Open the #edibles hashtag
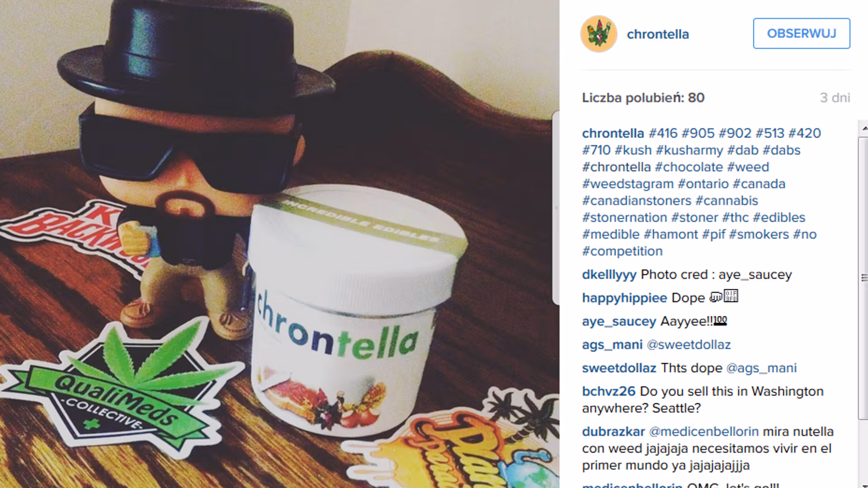Image resolution: width=868 pixels, height=488 pixels. point(779,217)
